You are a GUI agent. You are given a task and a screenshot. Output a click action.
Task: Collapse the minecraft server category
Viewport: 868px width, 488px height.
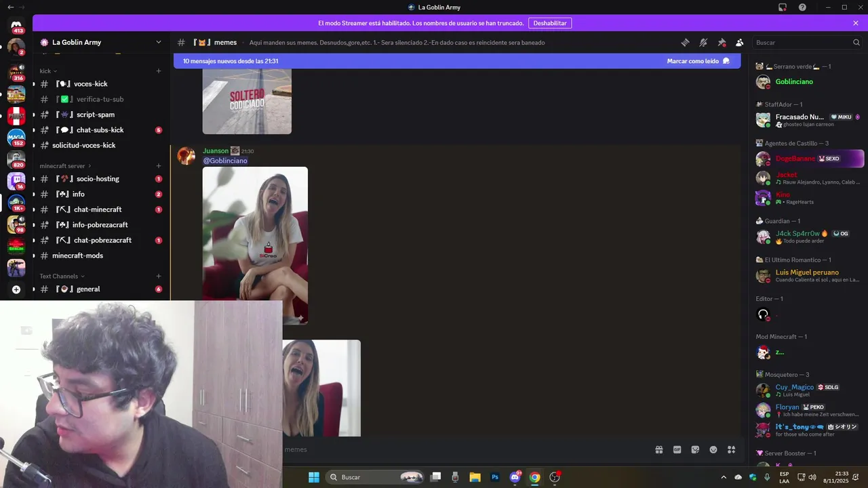pos(66,165)
